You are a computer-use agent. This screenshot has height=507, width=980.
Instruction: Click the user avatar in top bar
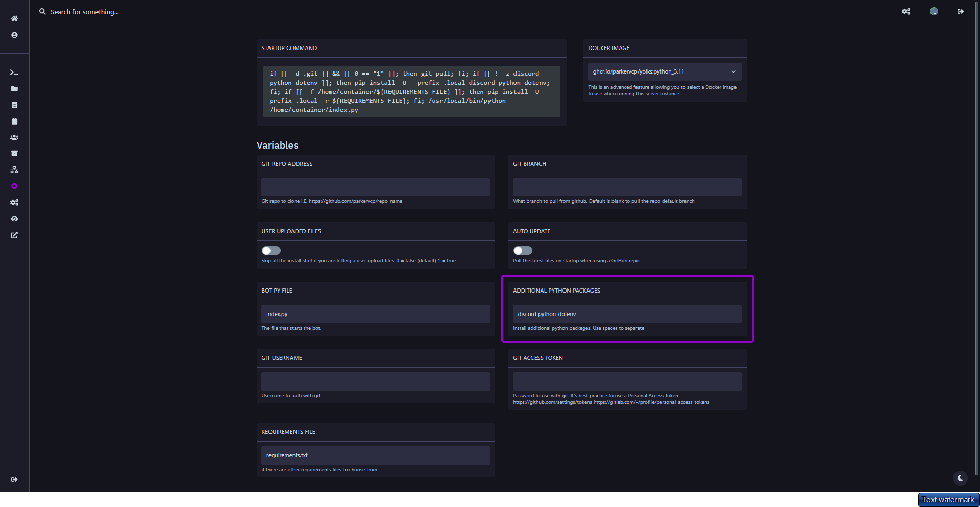point(934,12)
